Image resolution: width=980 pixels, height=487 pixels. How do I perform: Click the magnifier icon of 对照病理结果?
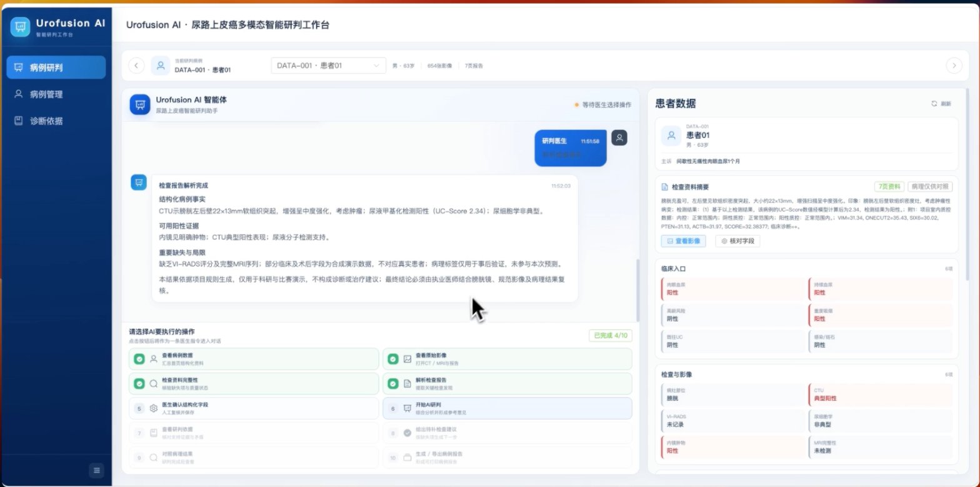(x=153, y=458)
